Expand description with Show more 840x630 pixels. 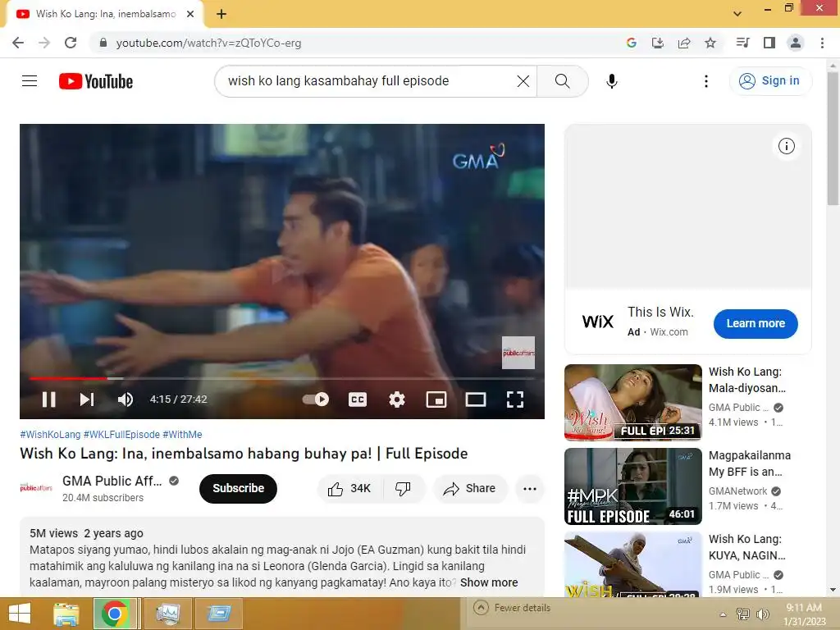(489, 582)
